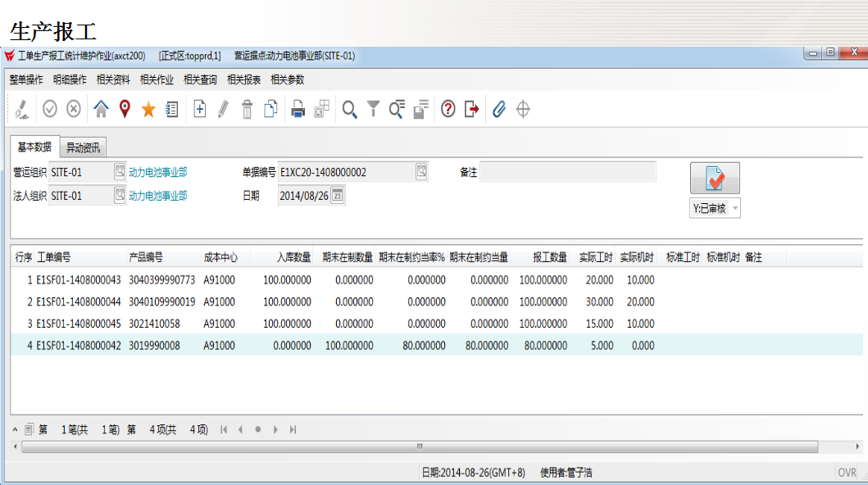The width and height of the screenshot is (868, 485).
Task: Select row E1SF01-1408000043
Action: [x=436, y=280]
